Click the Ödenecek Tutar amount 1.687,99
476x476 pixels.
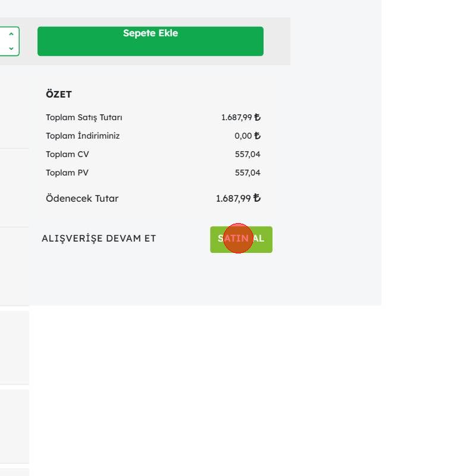pyautogui.click(x=233, y=198)
